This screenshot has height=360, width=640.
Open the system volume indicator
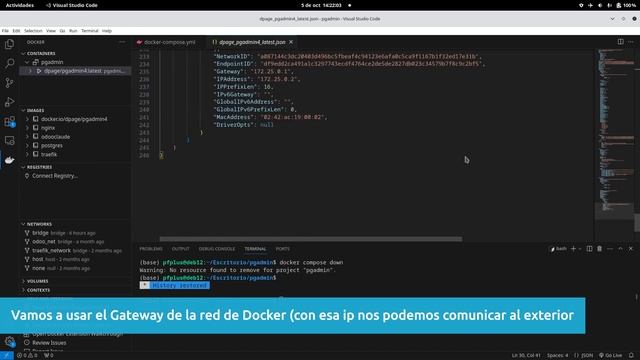(x=600, y=5)
